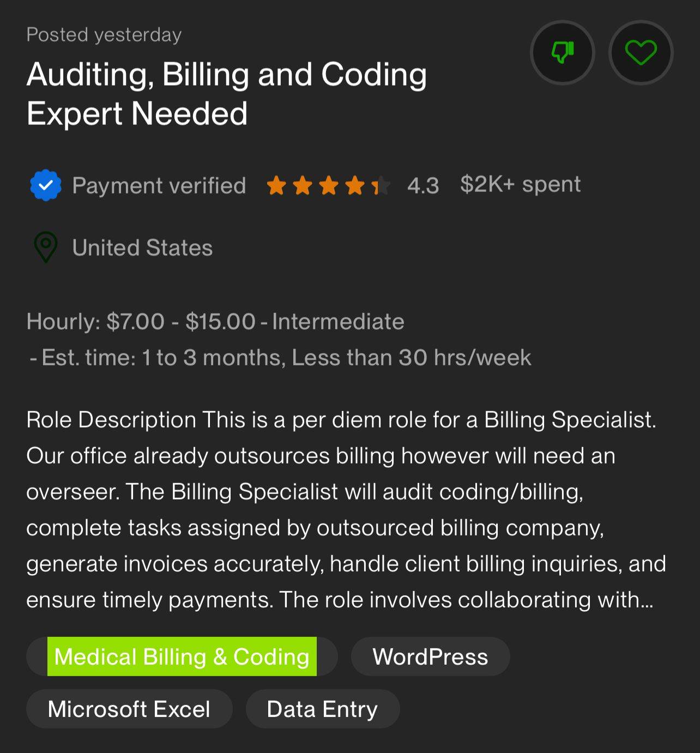Image resolution: width=700 pixels, height=753 pixels.
Task: Click the thumbs-down dislike icon
Action: point(562,53)
